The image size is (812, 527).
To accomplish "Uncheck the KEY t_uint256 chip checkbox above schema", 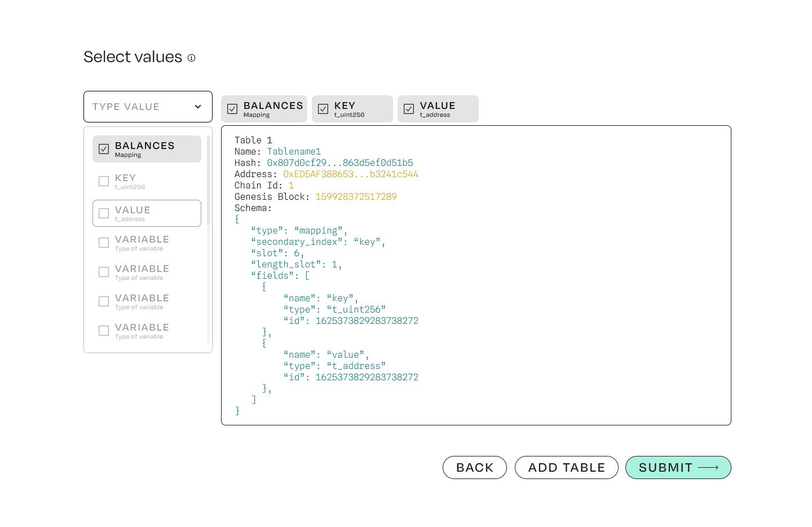I will pyautogui.click(x=323, y=109).
